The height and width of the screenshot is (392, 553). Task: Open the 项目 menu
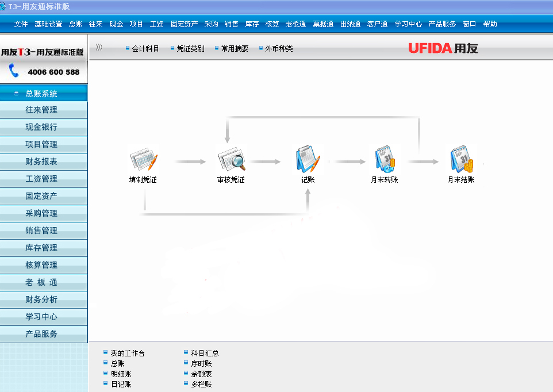[136, 24]
